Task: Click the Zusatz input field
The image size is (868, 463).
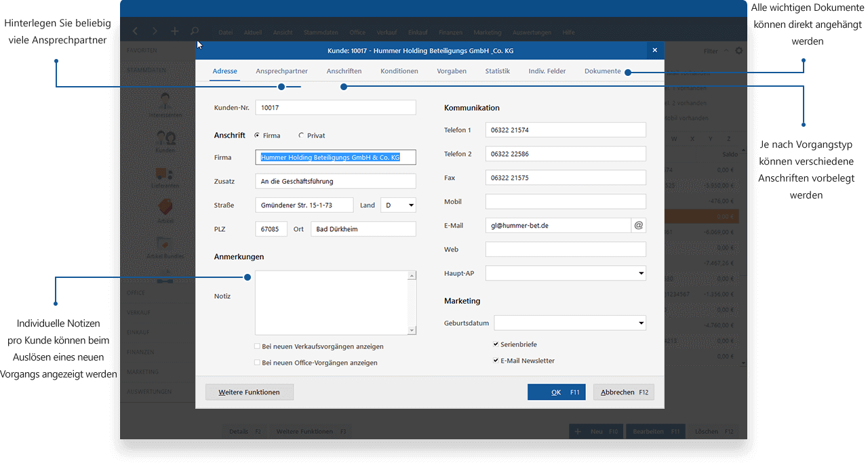Action: pyautogui.click(x=336, y=181)
